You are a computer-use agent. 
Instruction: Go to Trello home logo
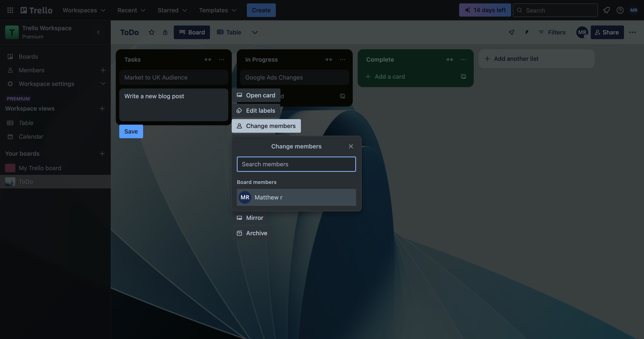tap(36, 10)
